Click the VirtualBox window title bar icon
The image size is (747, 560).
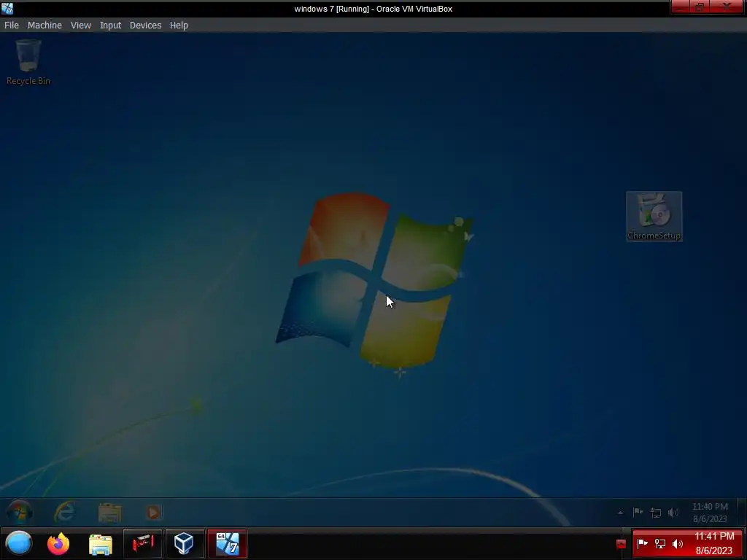click(x=7, y=8)
